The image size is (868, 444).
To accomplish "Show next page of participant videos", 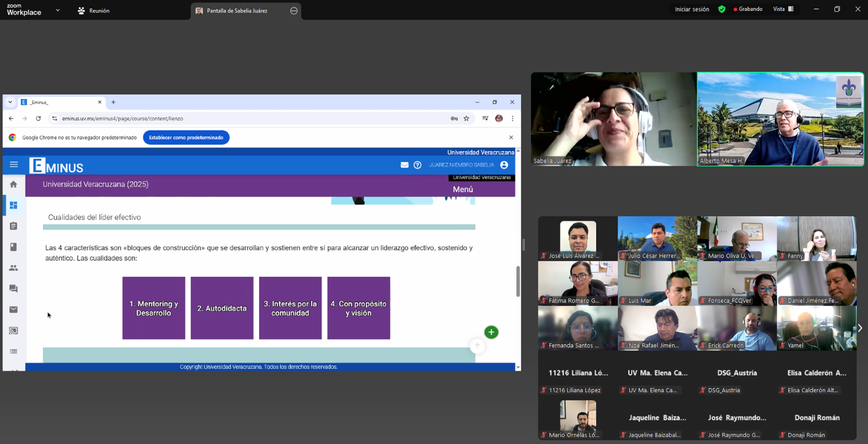I will (x=860, y=328).
